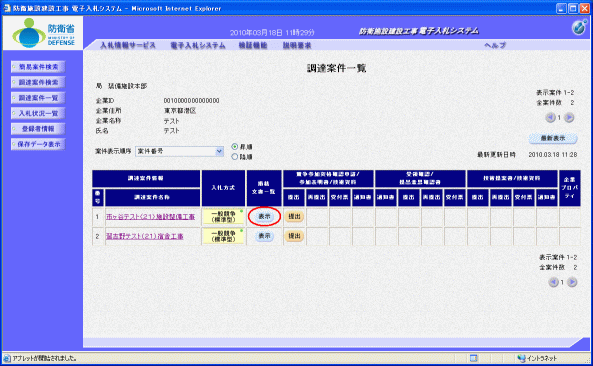Click the 調達案件一覧 sidebar button

pos(38,98)
